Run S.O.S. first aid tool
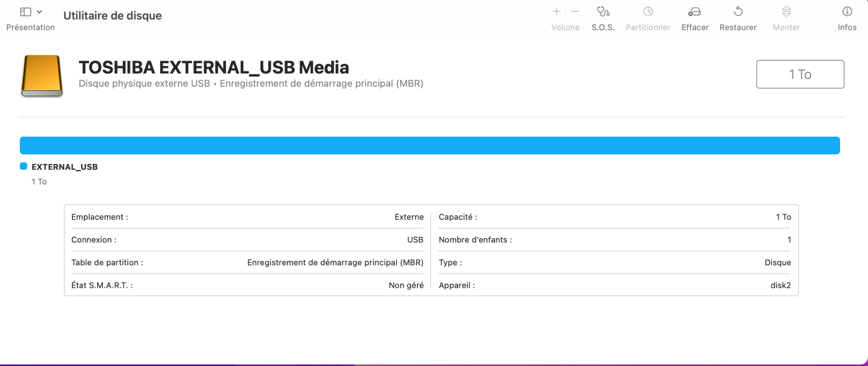The image size is (868, 366). 603,11
